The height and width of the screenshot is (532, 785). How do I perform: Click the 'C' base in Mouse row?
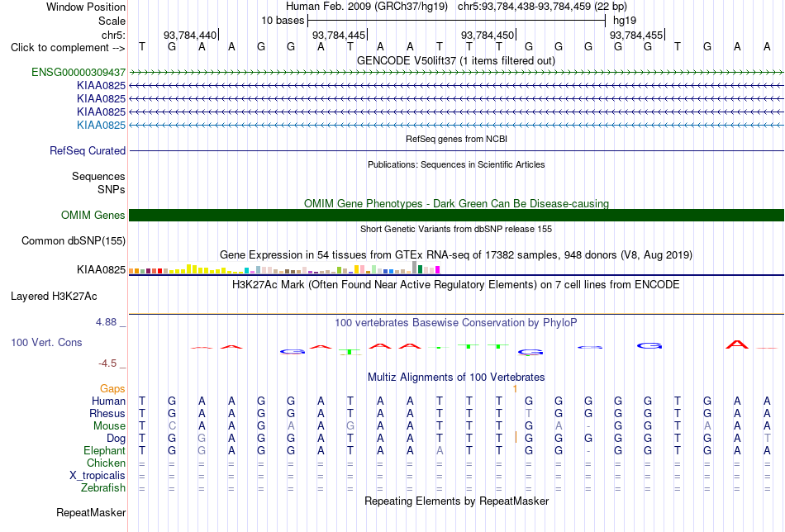[172, 426]
